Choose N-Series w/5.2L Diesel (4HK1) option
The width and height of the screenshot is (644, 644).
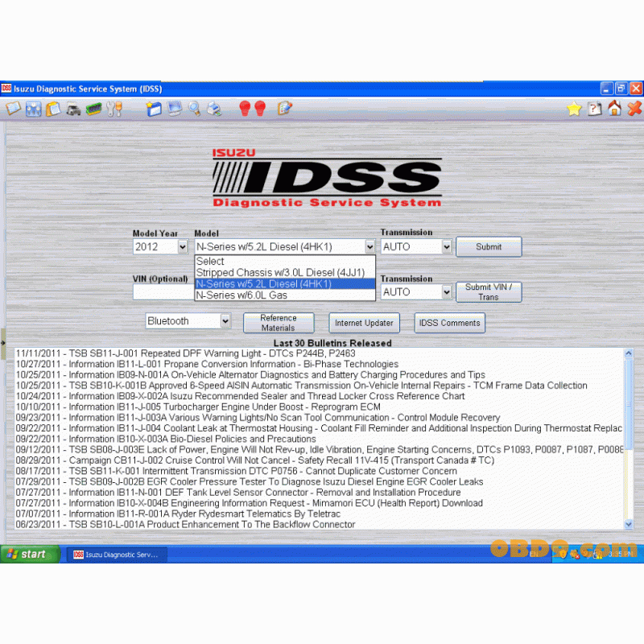(285, 284)
